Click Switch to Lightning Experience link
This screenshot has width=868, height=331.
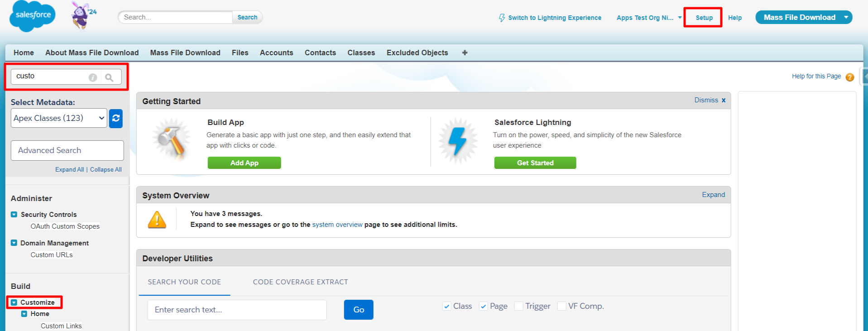(x=555, y=18)
